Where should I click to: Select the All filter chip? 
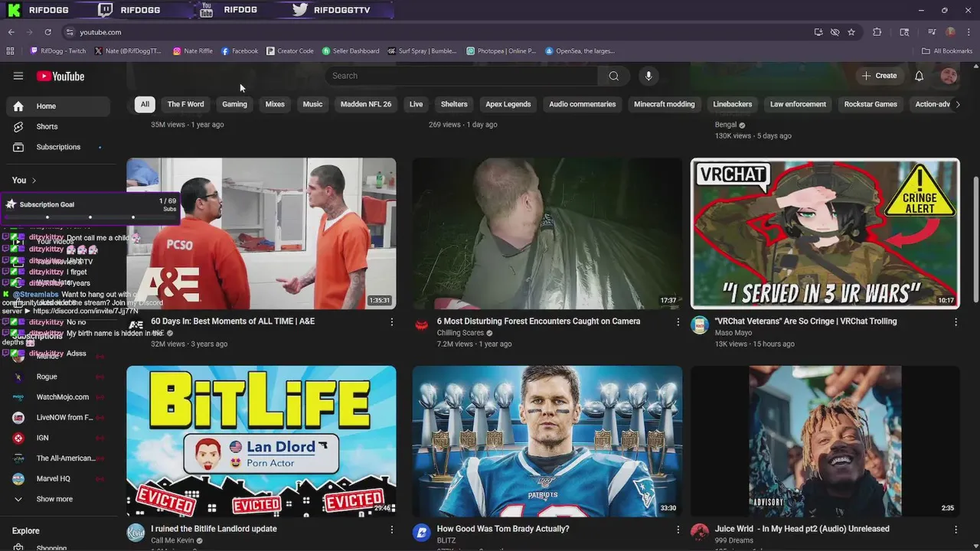tap(145, 104)
